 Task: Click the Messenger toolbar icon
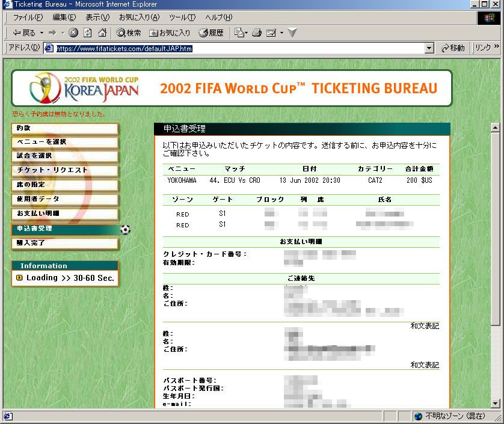292,33
